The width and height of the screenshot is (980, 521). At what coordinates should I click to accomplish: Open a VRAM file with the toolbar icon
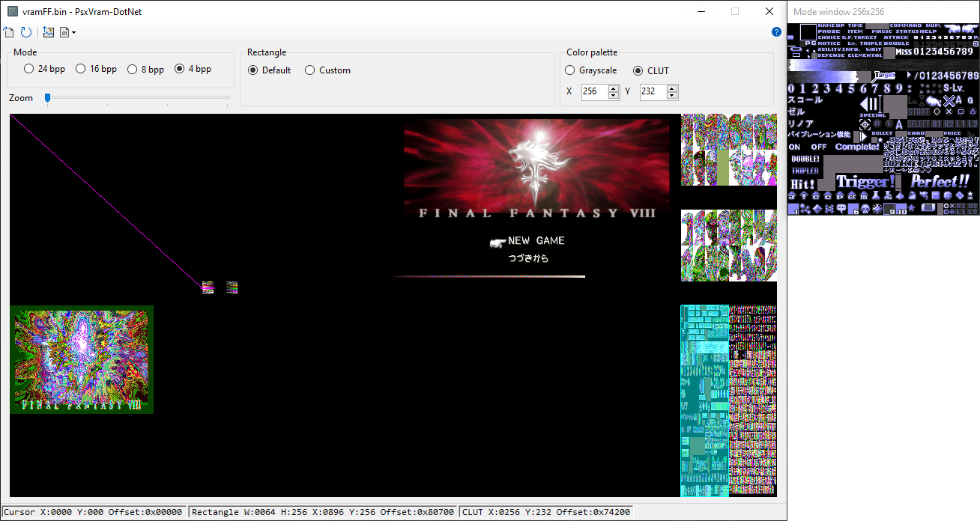pyautogui.click(x=9, y=32)
